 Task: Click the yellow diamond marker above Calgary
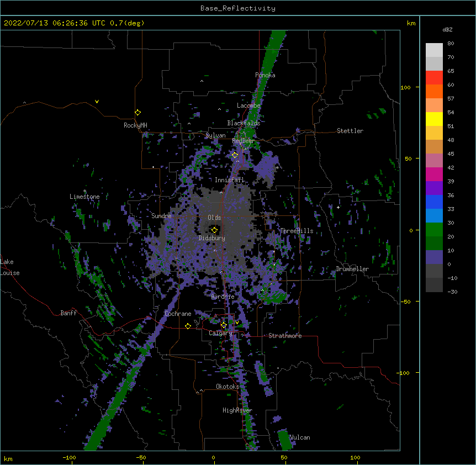click(x=224, y=325)
